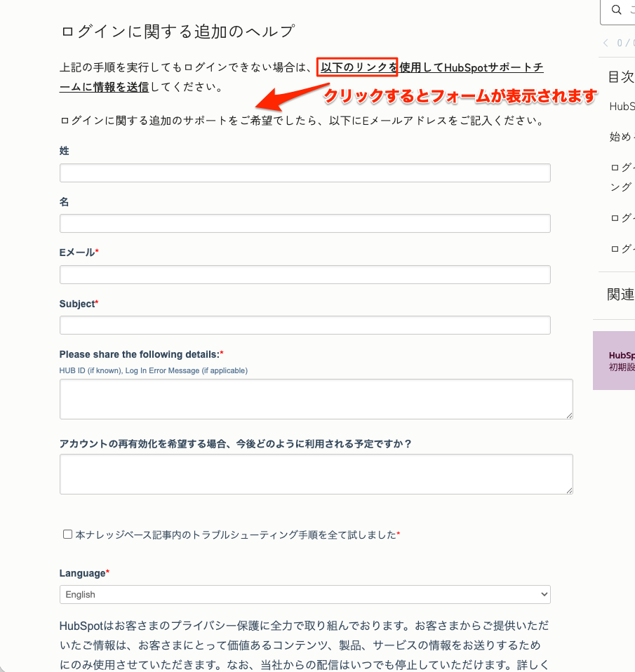
Task: Click the 姓 last-name input field
Action: (x=305, y=173)
